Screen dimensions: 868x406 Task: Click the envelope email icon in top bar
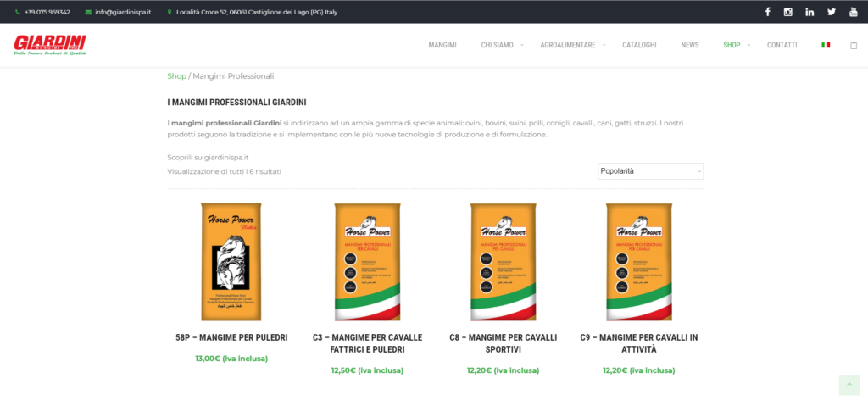click(x=88, y=12)
